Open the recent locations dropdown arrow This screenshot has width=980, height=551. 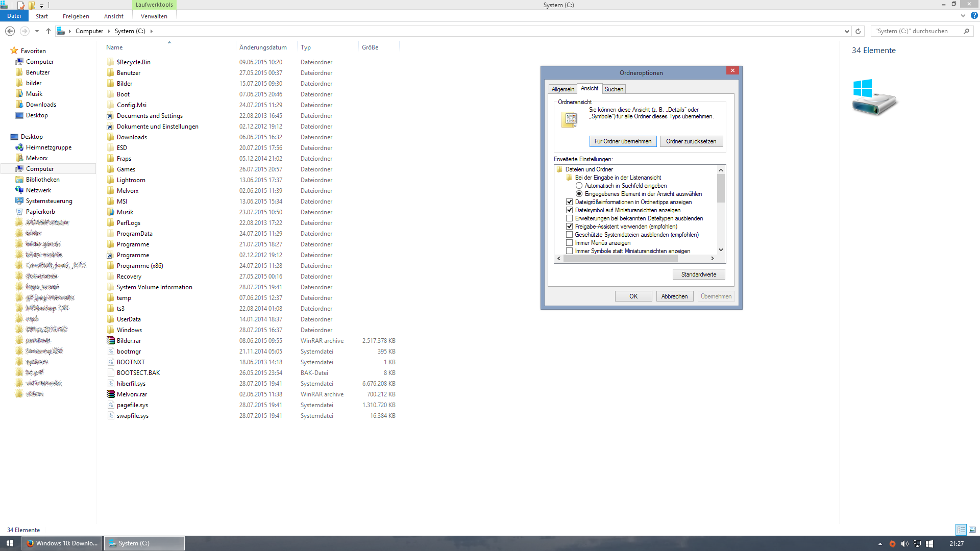point(37,31)
